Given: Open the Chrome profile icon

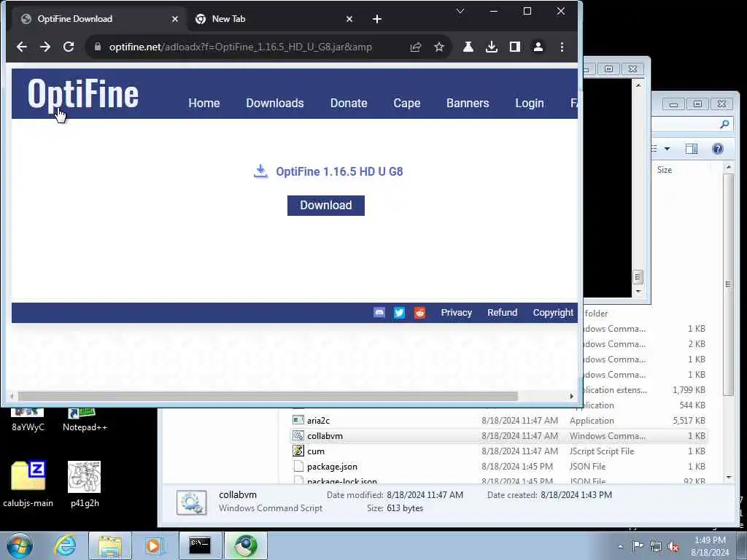Looking at the screenshot, I should click(538, 47).
